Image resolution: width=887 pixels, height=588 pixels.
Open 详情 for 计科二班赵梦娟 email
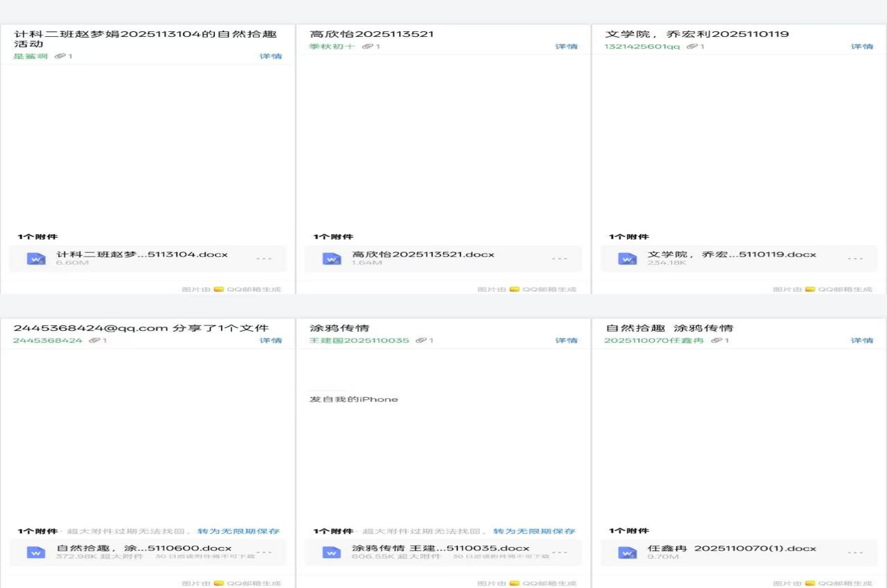click(x=270, y=56)
